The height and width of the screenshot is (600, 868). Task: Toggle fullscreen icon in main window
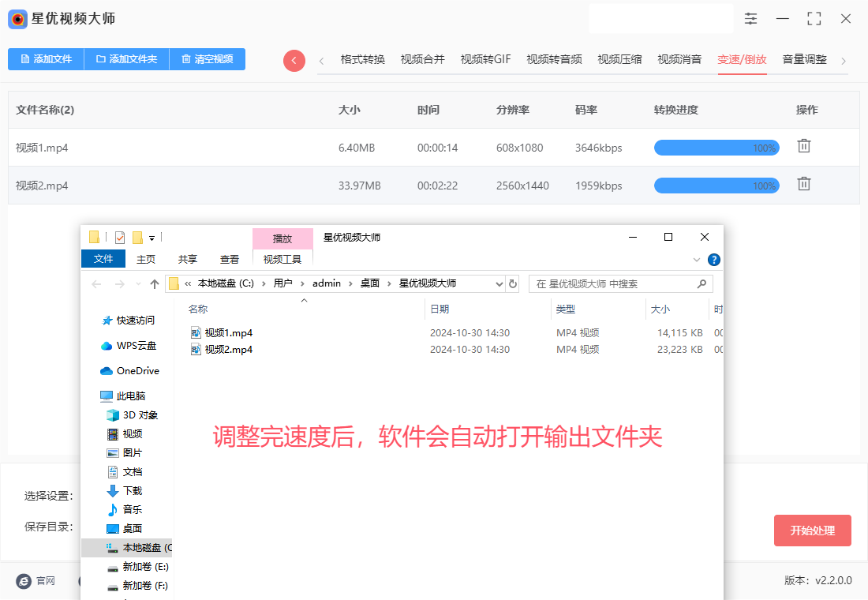tap(814, 19)
